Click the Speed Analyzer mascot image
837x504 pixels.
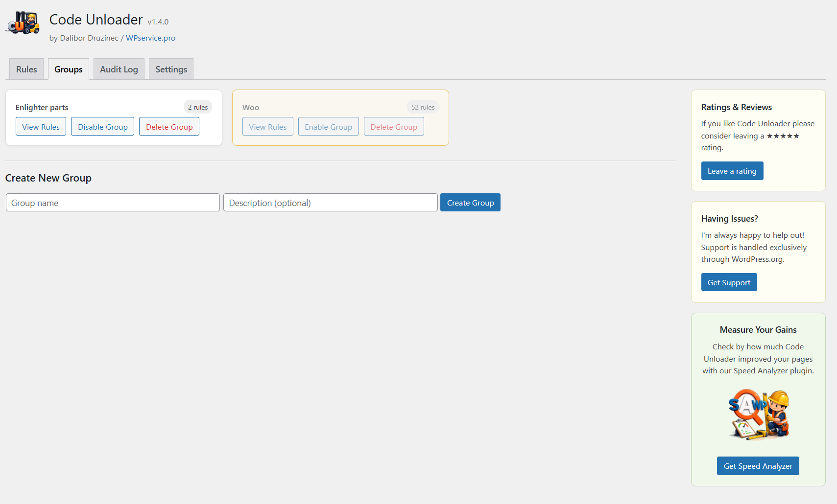click(x=758, y=414)
